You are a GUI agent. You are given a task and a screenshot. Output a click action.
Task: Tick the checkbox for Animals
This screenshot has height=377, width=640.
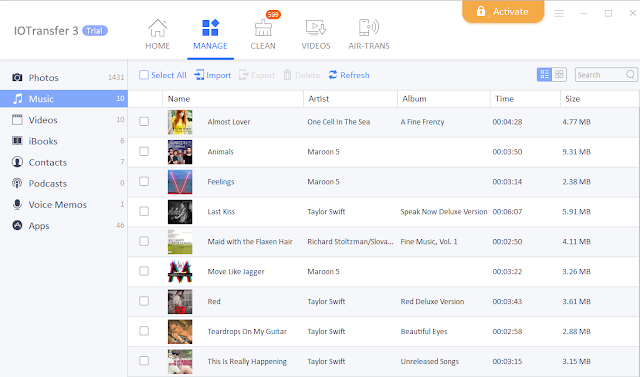[144, 151]
